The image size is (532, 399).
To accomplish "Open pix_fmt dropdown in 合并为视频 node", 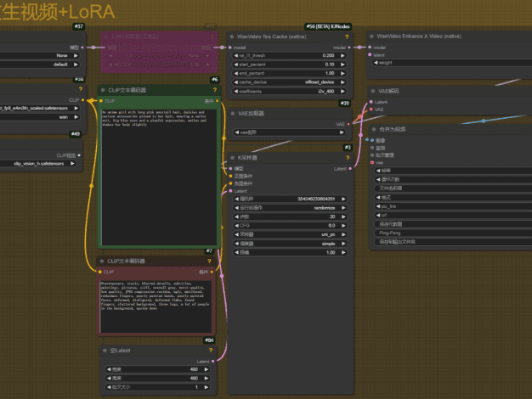I will point(453,206).
